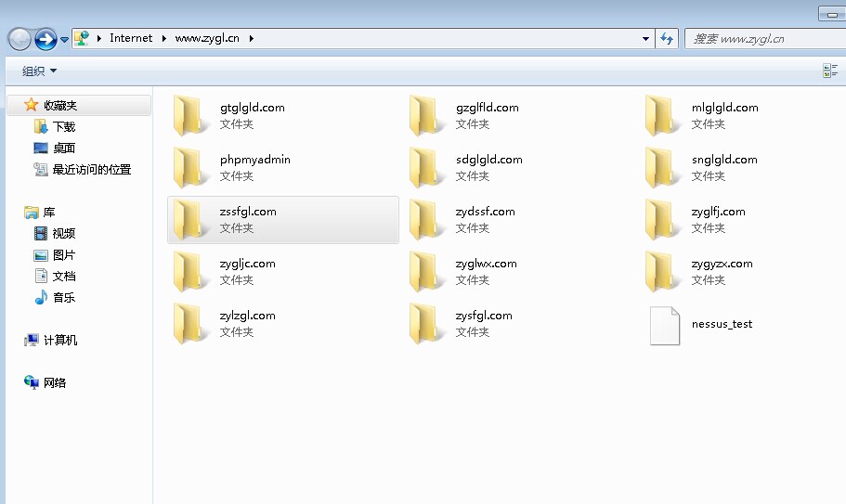846x504 pixels.
Task: Focus the 搜索 www.zygl.cn search box
Action: (765, 39)
